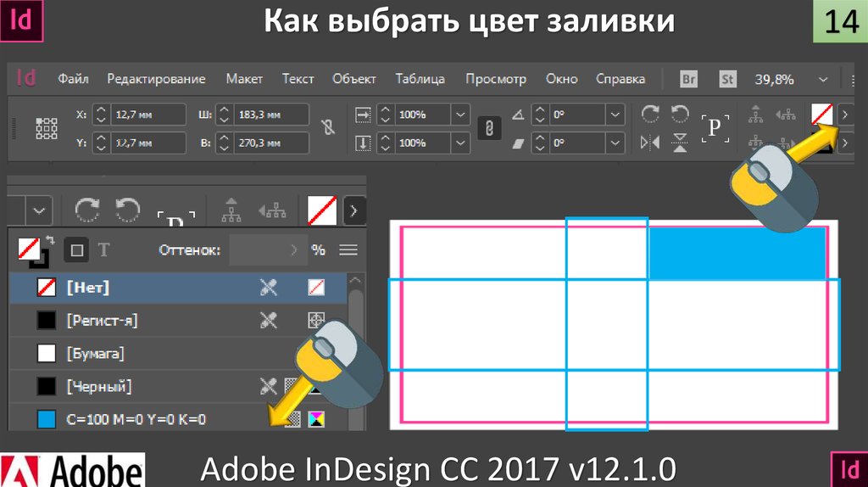The image size is (868, 487).
Task: Pick a point in the reference point locator grid
Action: (x=47, y=128)
